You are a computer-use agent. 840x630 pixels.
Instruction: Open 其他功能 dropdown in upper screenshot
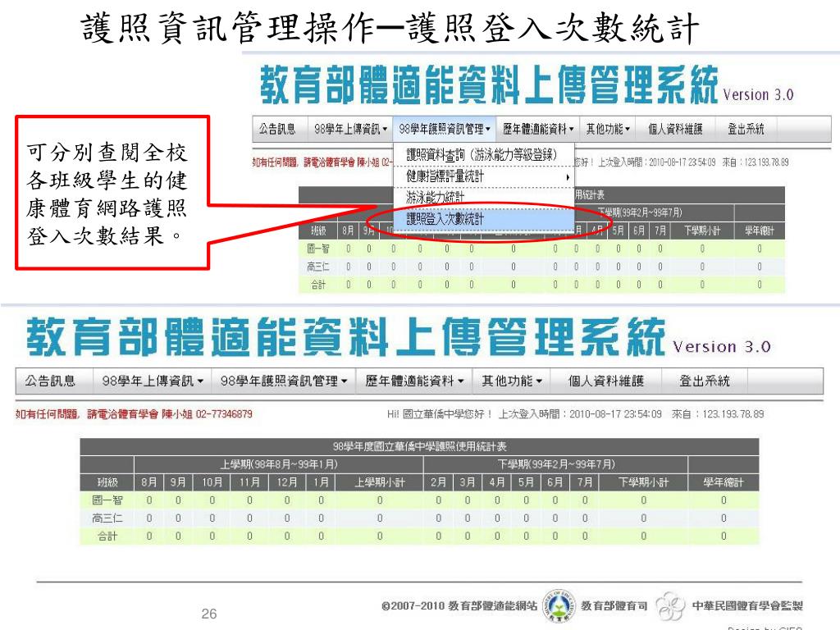(608, 129)
